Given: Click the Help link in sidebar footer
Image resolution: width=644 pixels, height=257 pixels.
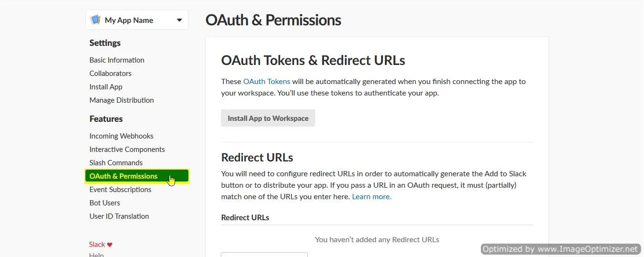Looking at the screenshot, I should coord(96,255).
